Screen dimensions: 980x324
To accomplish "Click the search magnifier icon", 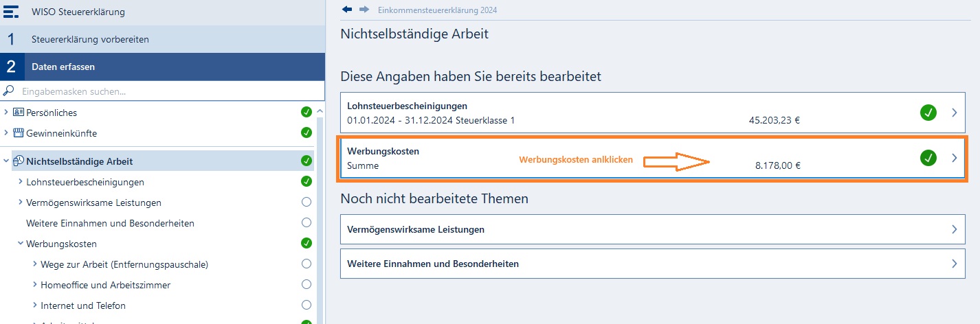I will [9, 91].
